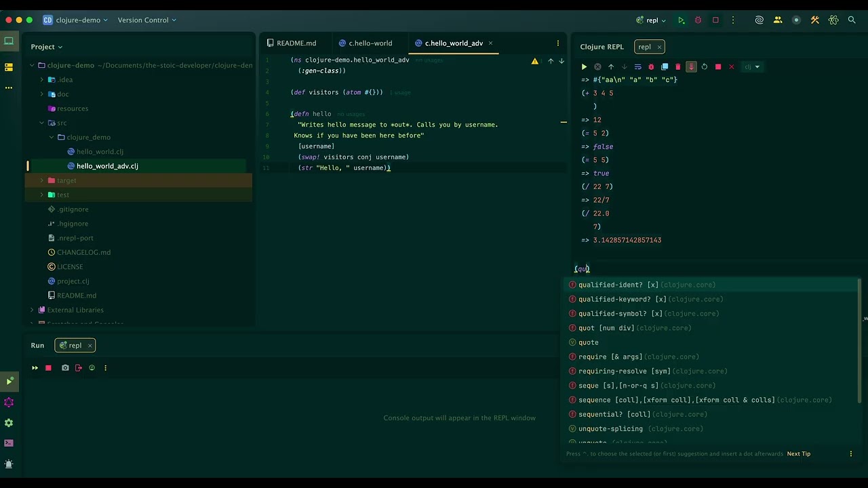Open the editor tabs more options menu
This screenshot has width=868, height=488.
(x=558, y=43)
